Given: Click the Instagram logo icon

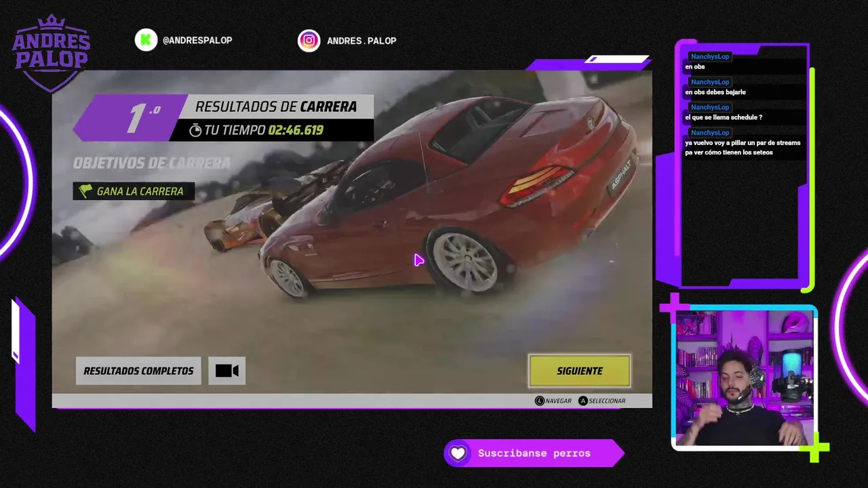Looking at the screenshot, I should click(309, 41).
